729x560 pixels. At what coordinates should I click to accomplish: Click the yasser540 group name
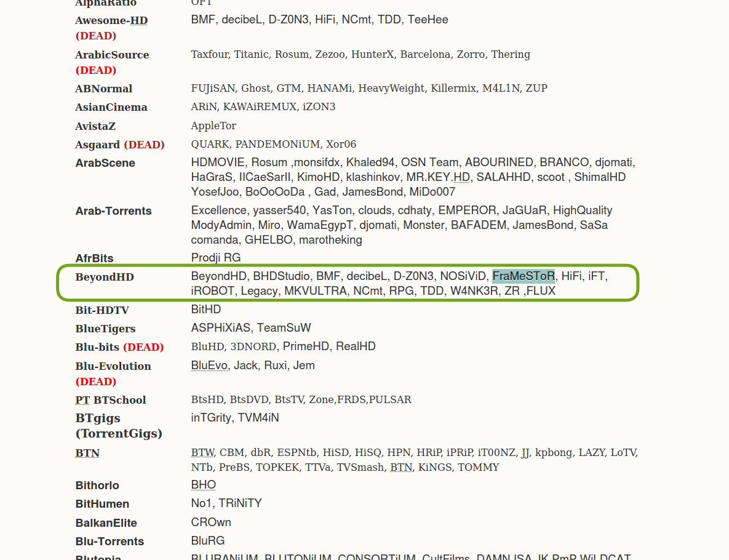click(x=279, y=210)
